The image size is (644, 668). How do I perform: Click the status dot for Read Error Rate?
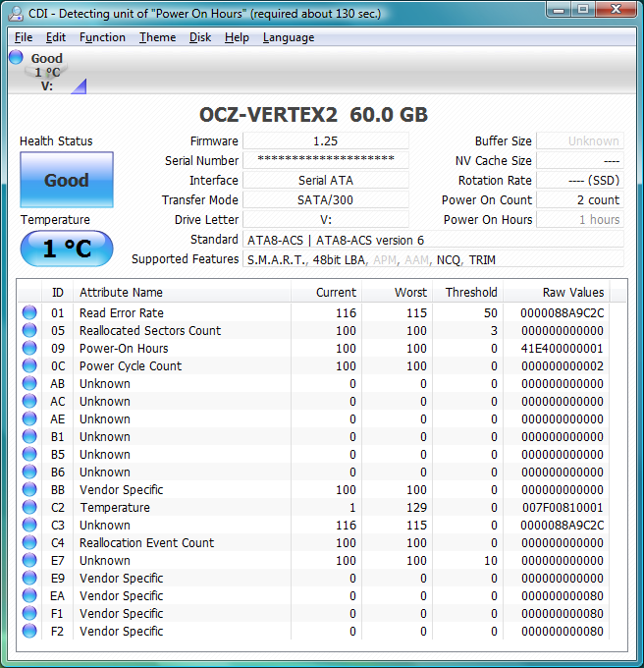(29, 312)
